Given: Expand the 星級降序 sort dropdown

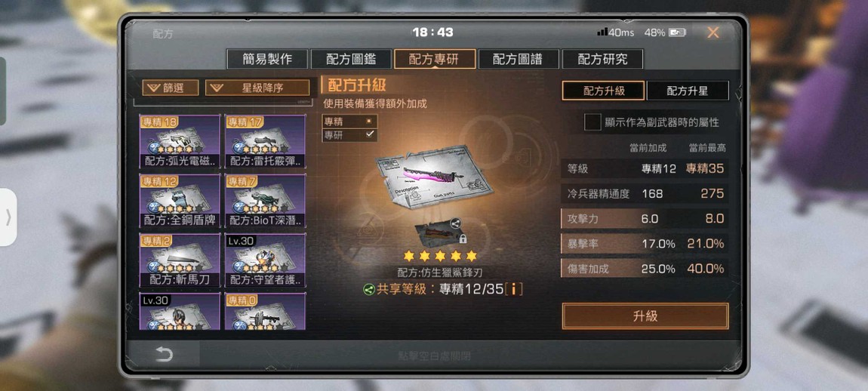Looking at the screenshot, I should (257, 88).
